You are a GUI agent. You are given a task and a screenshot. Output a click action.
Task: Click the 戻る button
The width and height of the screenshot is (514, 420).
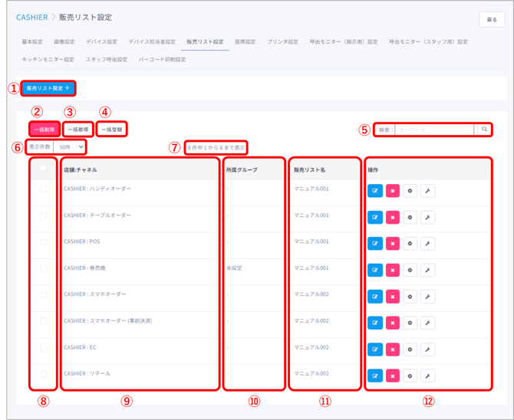coord(492,19)
